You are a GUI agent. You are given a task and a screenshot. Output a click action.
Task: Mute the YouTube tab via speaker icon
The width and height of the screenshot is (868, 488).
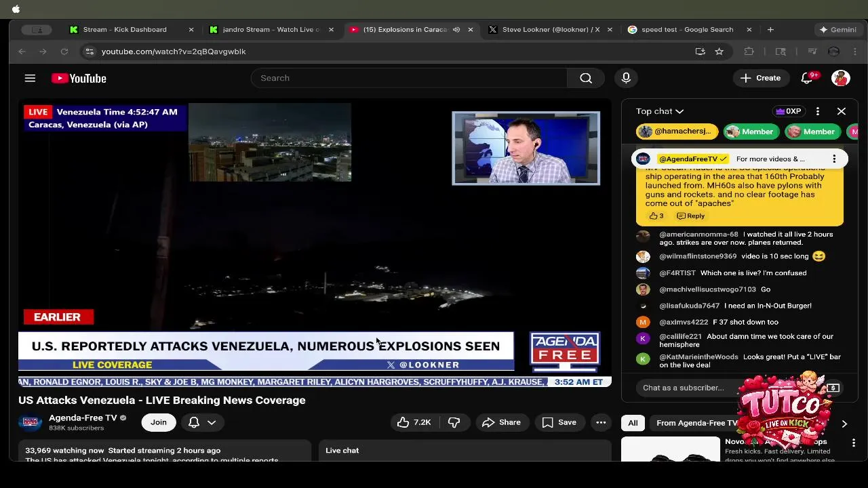(456, 30)
